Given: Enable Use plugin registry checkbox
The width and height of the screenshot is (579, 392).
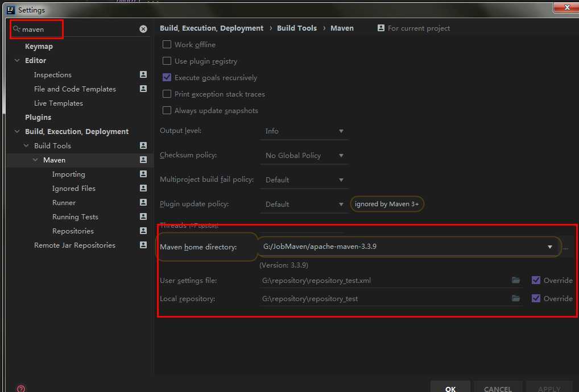Looking at the screenshot, I should (x=167, y=61).
